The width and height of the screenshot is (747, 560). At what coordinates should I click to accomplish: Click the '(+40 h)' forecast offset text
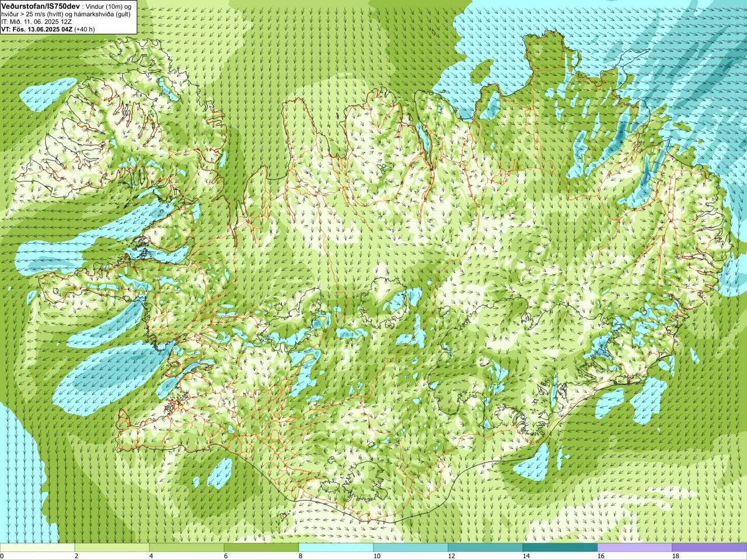[x=85, y=29]
